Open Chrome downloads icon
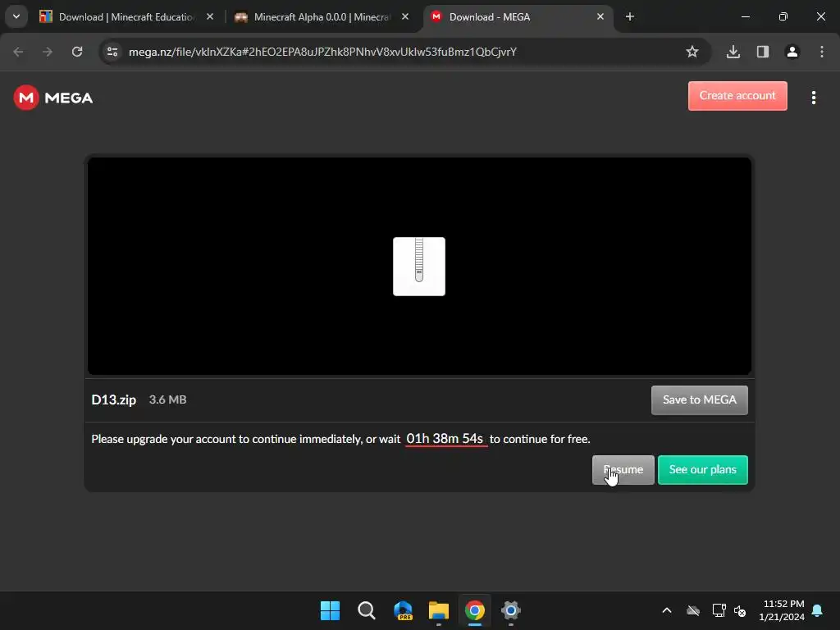 pos(733,52)
